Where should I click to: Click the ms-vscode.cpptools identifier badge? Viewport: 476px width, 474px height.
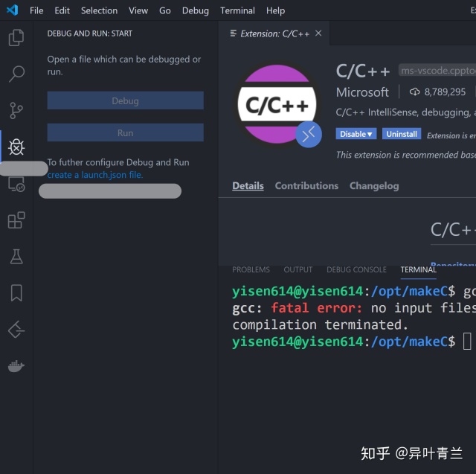[x=437, y=71]
